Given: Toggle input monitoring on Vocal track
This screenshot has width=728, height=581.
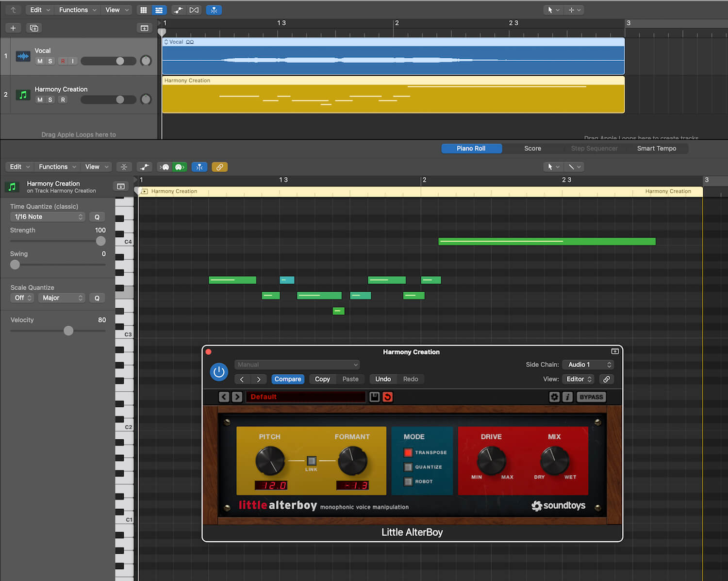Looking at the screenshot, I should tap(73, 61).
